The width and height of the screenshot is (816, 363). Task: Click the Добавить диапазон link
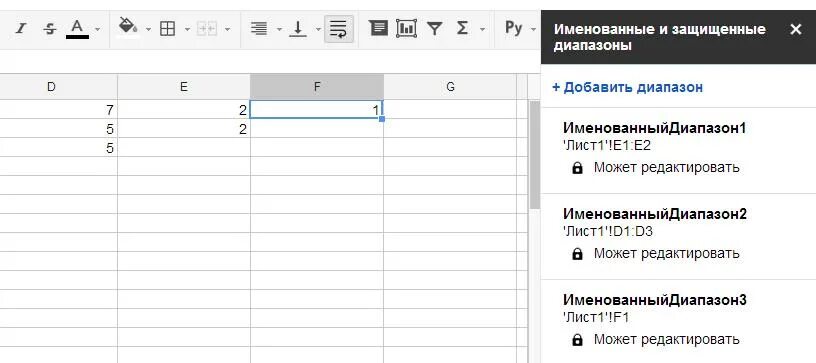pos(628,87)
